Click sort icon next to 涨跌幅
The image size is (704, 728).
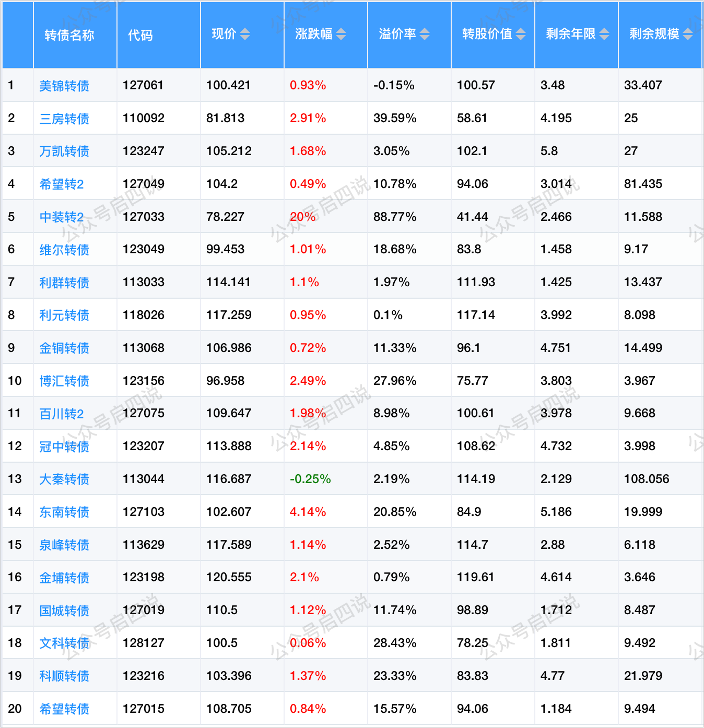click(341, 34)
